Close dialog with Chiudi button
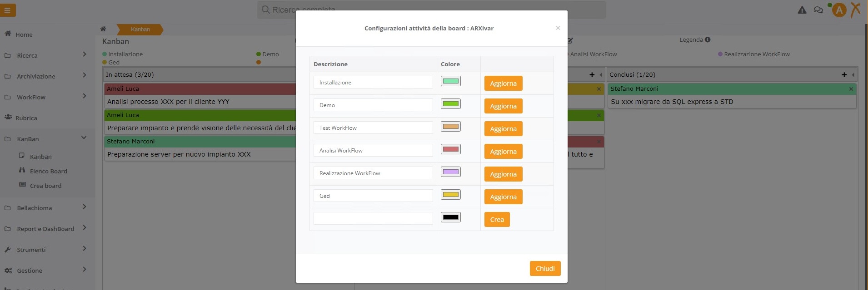Viewport: 868px width, 290px height. coord(545,269)
